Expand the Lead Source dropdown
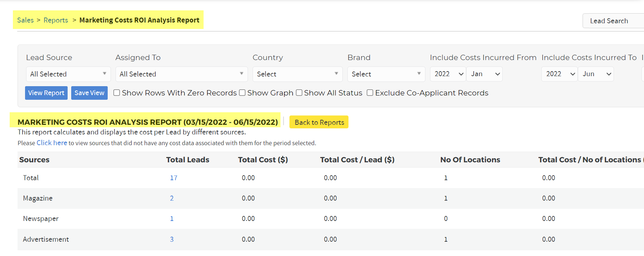644x256 pixels. pyautogui.click(x=68, y=74)
